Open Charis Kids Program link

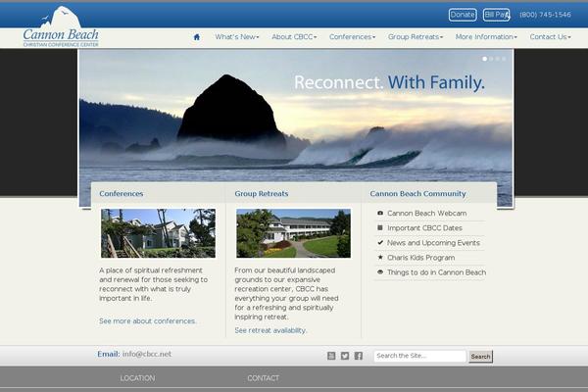tap(420, 258)
